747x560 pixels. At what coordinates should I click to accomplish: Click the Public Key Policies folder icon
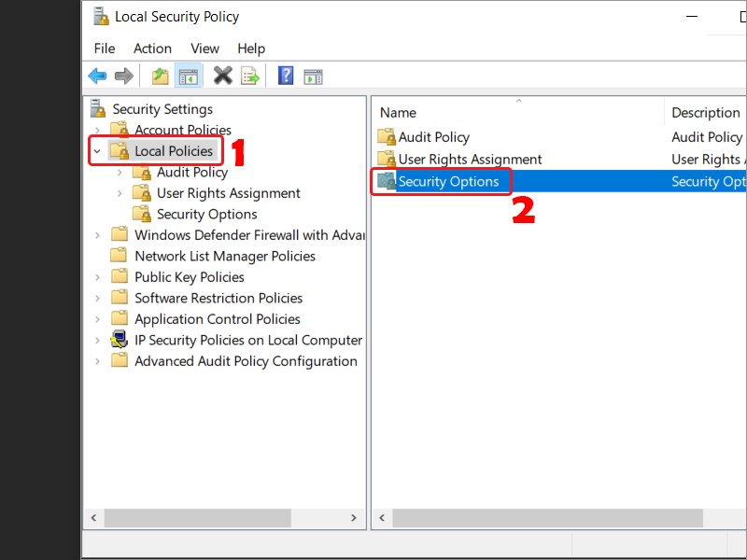[120, 276]
